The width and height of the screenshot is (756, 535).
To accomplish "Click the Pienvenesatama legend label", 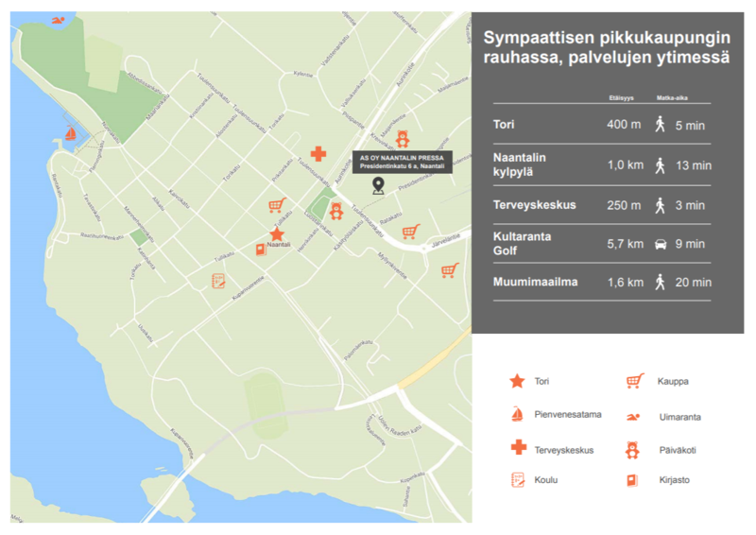I will point(565,416).
